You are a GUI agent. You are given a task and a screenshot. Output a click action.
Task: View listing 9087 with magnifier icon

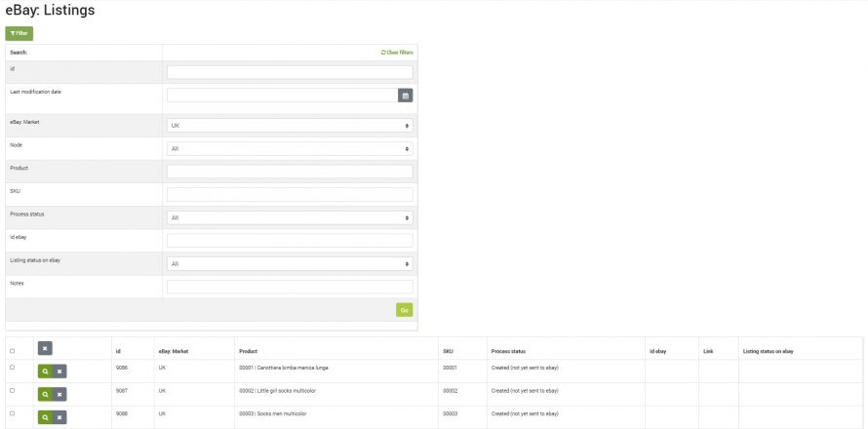point(46,394)
